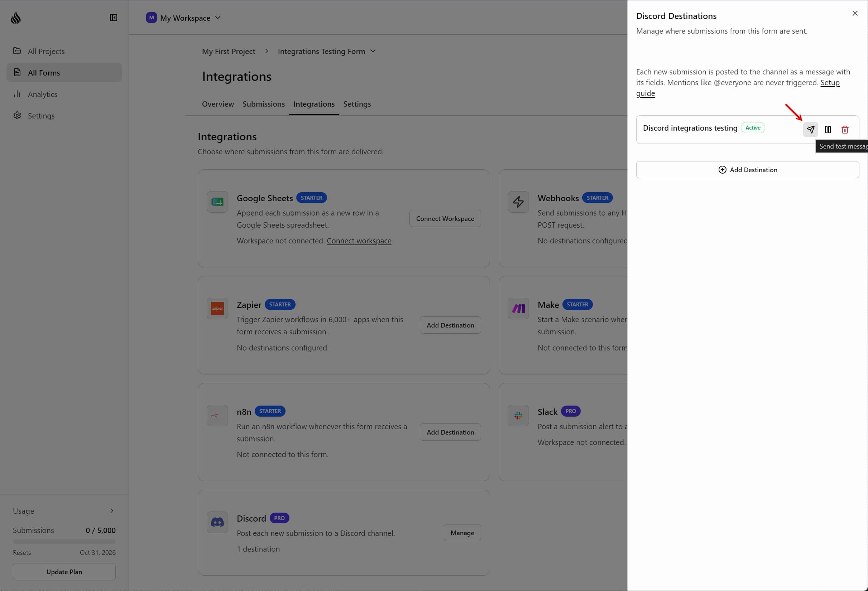Click the n8n logo icon
The width and height of the screenshot is (868, 591).
coord(217,416)
